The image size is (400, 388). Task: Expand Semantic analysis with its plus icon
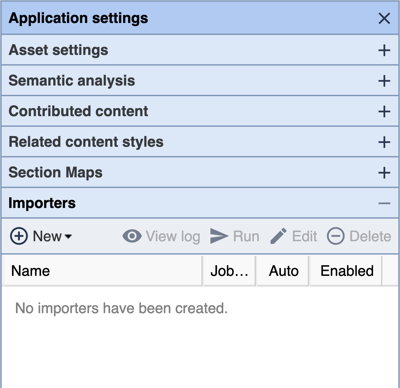[384, 81]
